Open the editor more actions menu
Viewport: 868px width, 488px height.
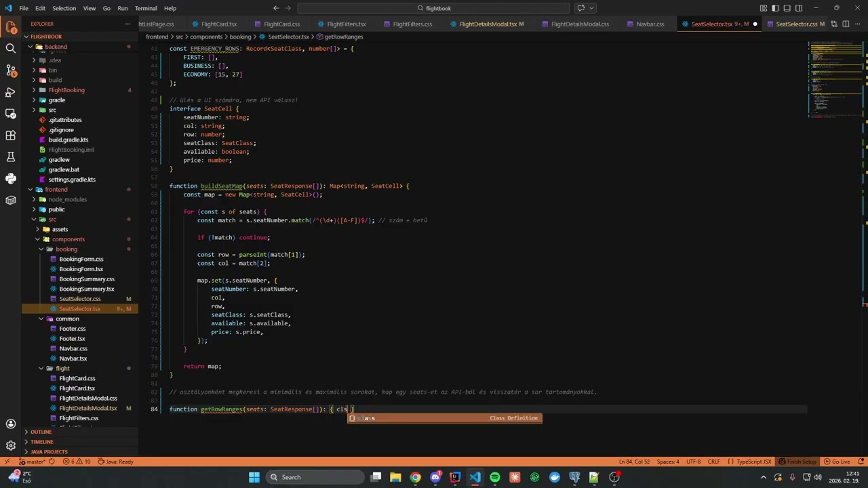tap(857, 24)
